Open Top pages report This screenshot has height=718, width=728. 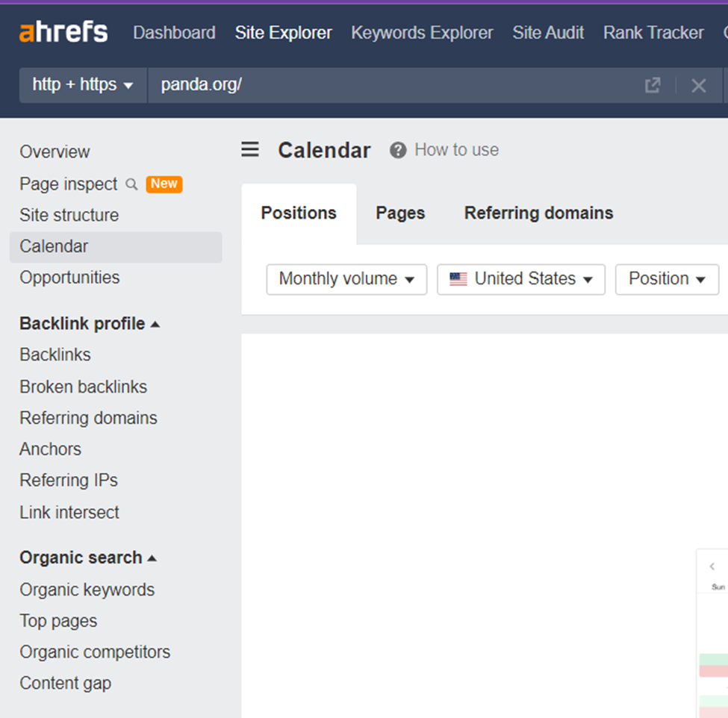(x=58, y=621)
